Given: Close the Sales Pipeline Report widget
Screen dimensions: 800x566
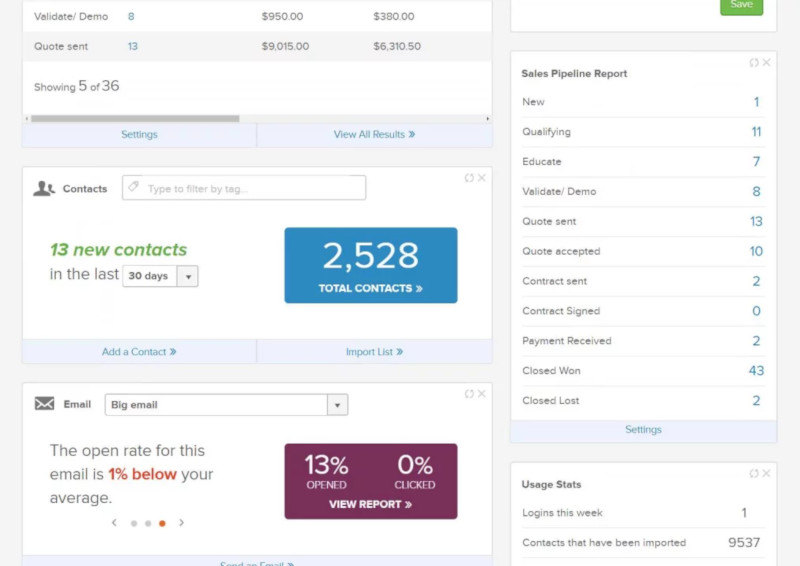Looking at the screenshot, I should (766, 63).
